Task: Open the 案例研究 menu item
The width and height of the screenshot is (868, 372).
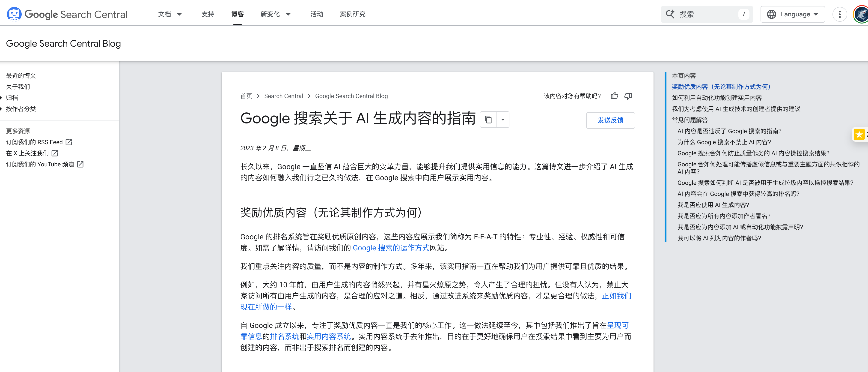Action: tap(352, 14)
